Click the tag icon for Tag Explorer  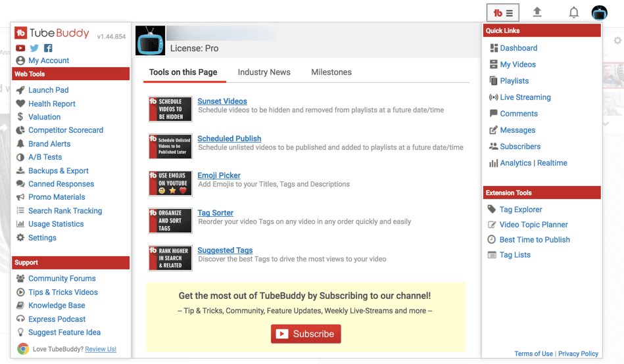492,209
